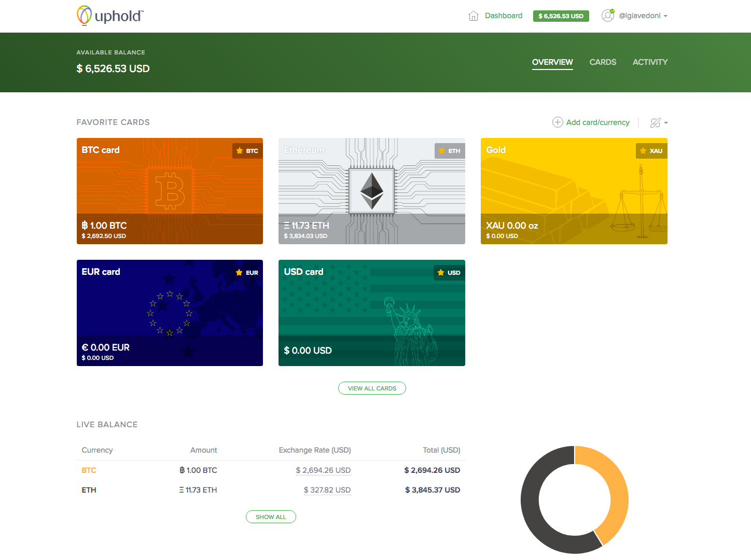
Task: Open the Ethereum card
Action: (372, 191)
